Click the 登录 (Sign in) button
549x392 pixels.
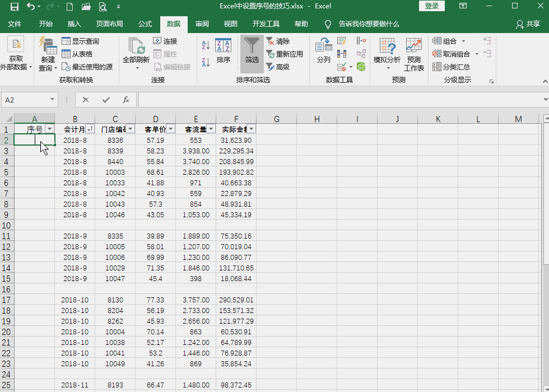click(431, 5)
